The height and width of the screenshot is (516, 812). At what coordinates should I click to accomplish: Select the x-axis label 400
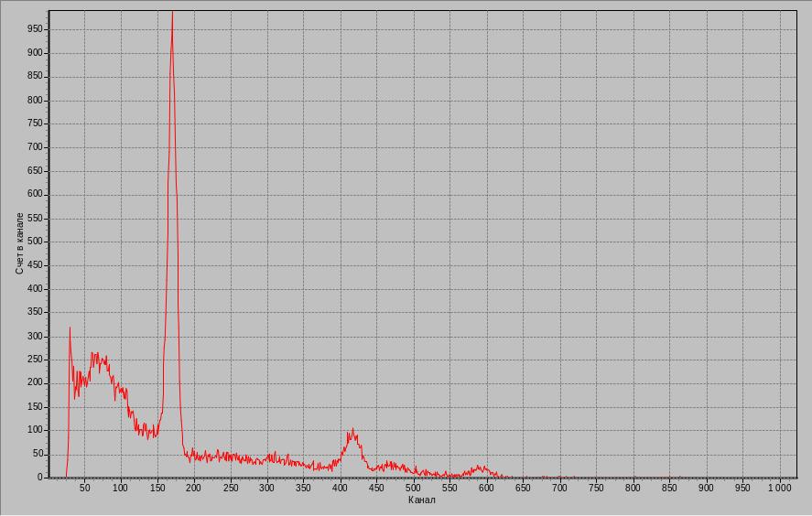341,488
